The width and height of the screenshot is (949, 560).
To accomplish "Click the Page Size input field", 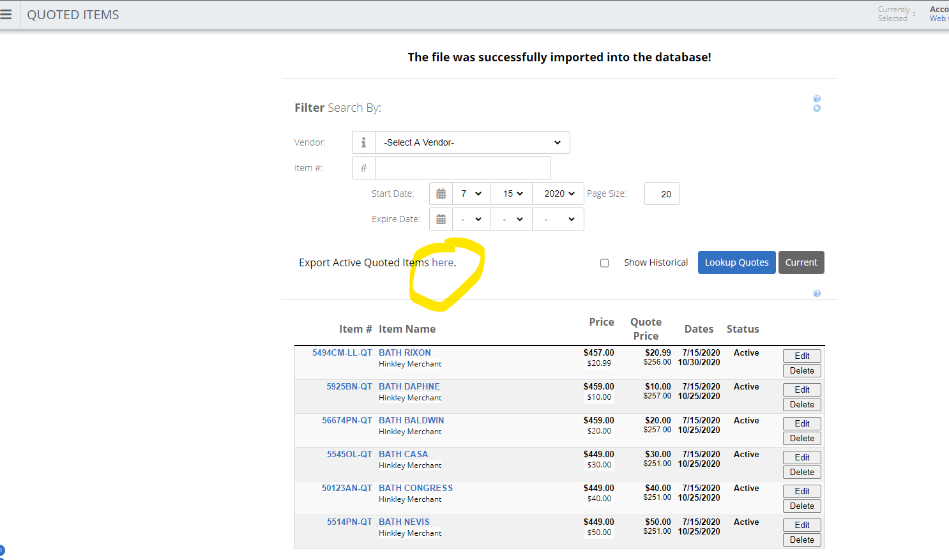I will [x=662, y=193].
